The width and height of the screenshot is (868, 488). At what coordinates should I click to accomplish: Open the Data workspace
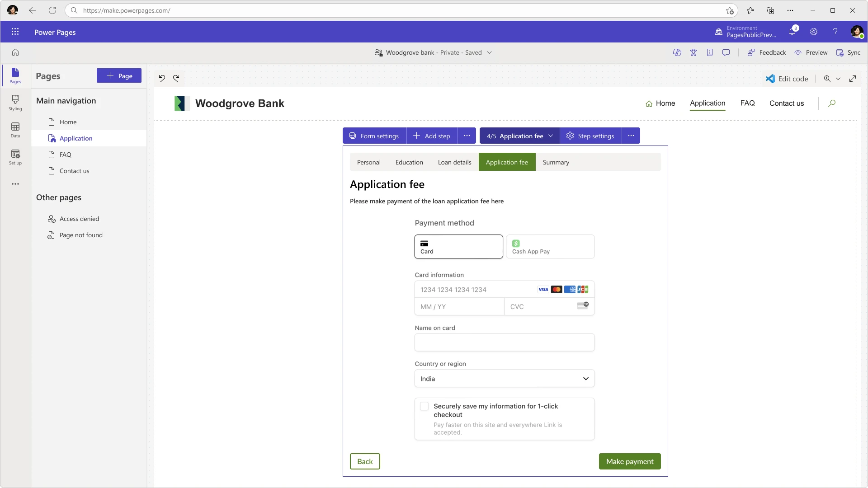pos(15,130)
